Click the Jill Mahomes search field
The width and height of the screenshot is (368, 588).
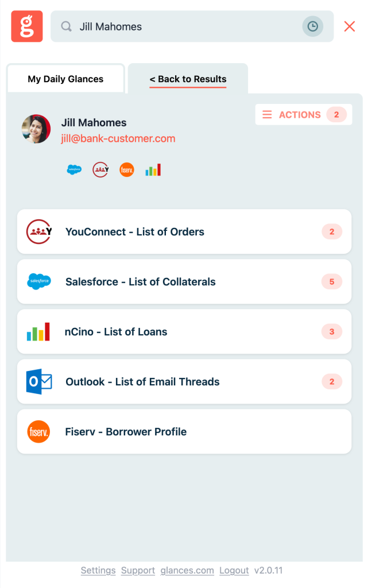[x=192, y=26]
